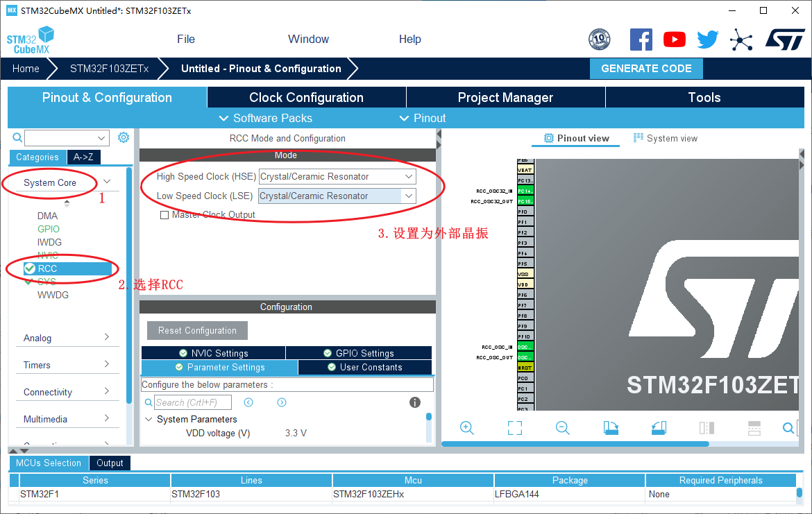Click the ST logo in header

785,40
